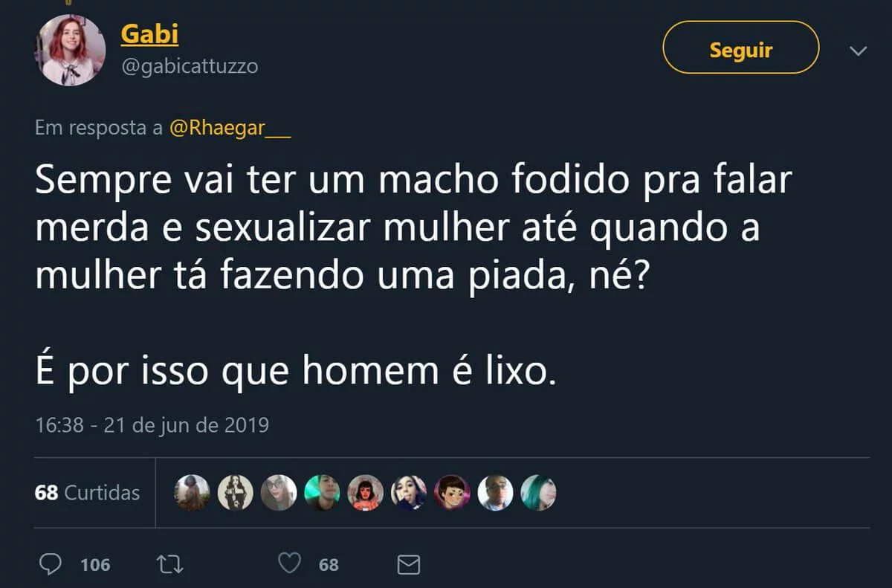This screenshot has width=892, height=588.
Task: Open liker avatar of glasses-wearing long-haired person
Action: (x=279, y=492)
